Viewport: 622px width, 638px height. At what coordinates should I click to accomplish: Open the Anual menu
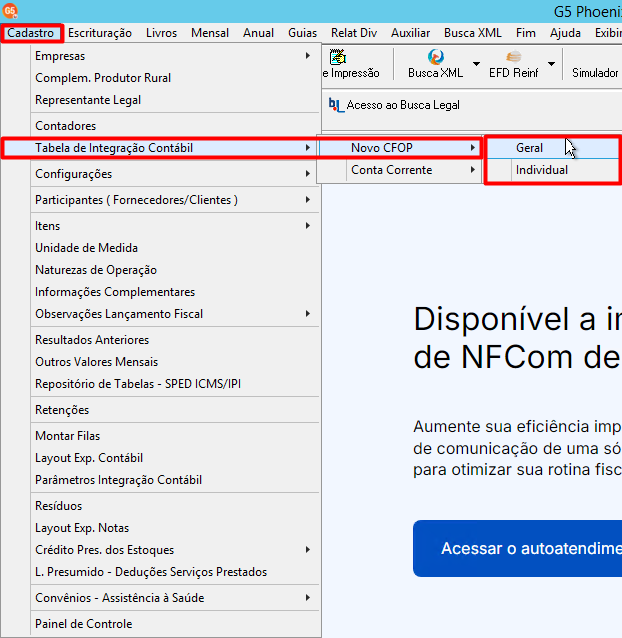[x=258, y=33]
